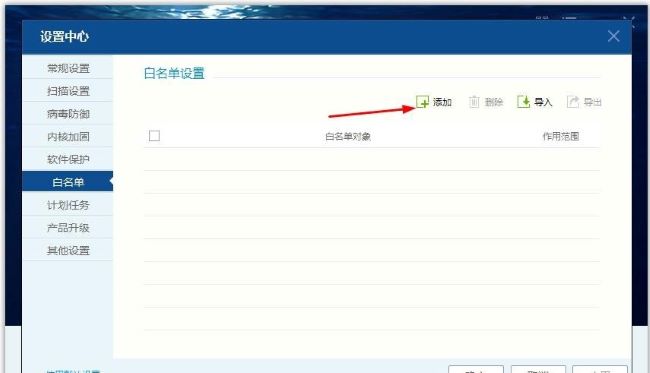The width and height of the screenshot is (650, 373).
Task: Tick the select-all checkbox in table header
Action: [x=154, y=136]
